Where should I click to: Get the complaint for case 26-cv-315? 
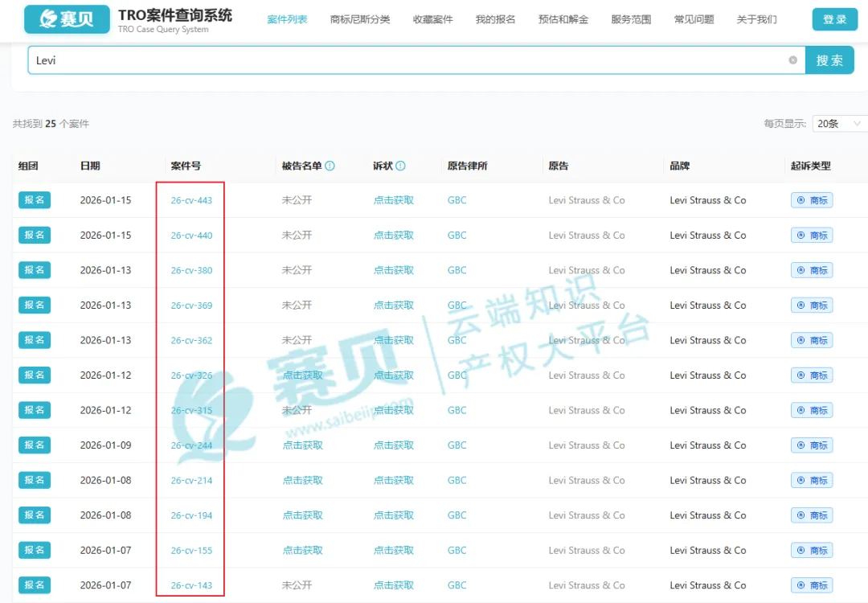[393, 411]
